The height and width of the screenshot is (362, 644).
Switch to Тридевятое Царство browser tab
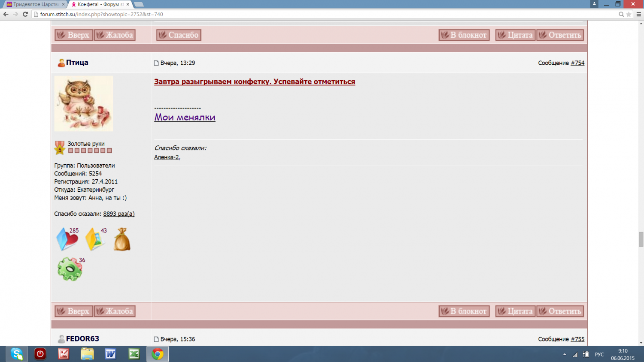point(34,4)
